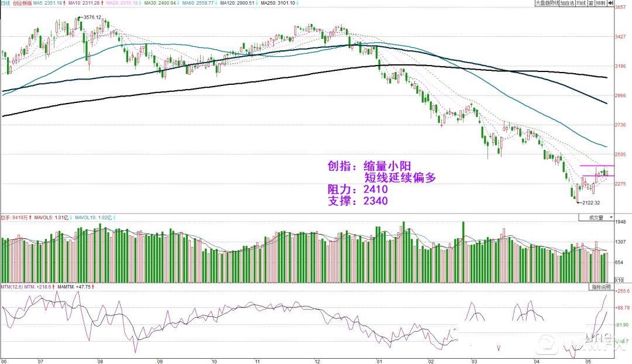Viewport: 632px width, 364px height.
Task: Click the 3576.12 high price marker
Action: pos(94,17)
